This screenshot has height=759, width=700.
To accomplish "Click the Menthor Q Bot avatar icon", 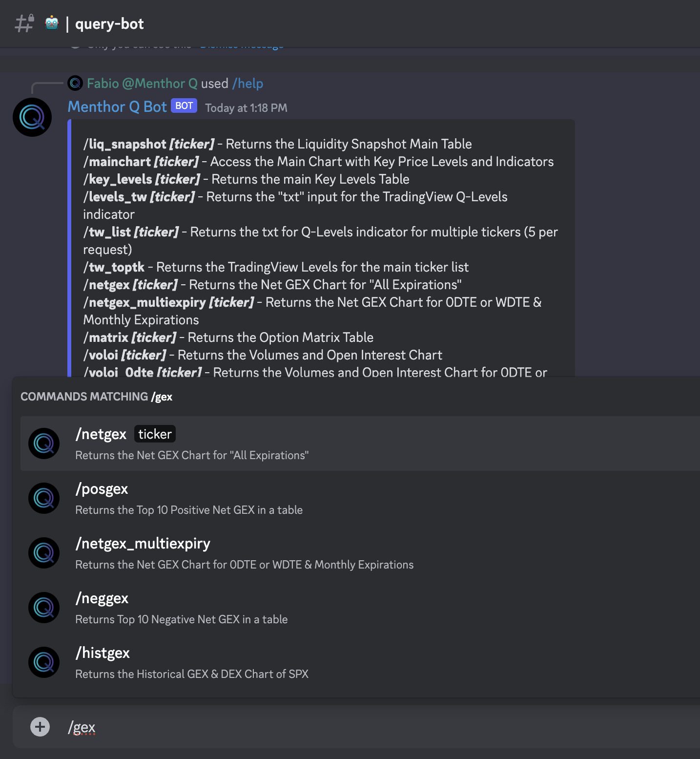I will 31,117.
